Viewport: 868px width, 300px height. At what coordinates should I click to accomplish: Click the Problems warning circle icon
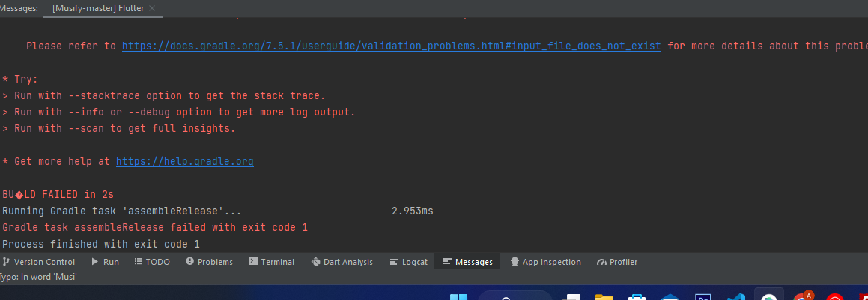(x=190, y=261)
